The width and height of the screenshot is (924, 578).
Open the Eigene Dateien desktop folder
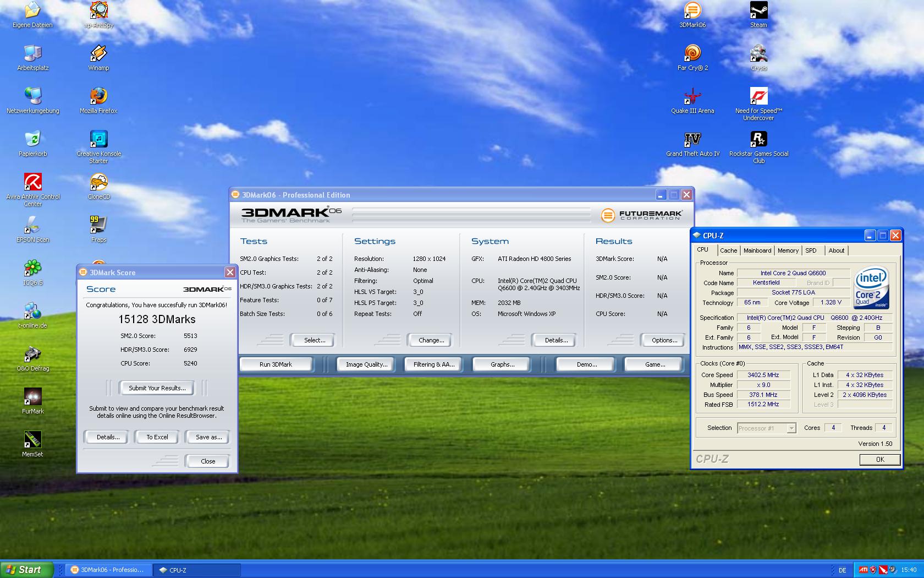tap(32, 15)
